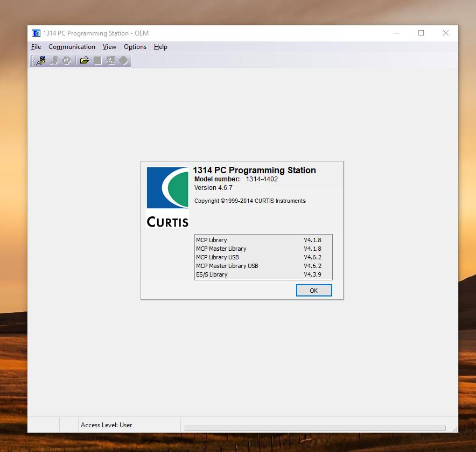Open the View menu
The height and width of the screenshot is (452, 476).
(110, 47)
